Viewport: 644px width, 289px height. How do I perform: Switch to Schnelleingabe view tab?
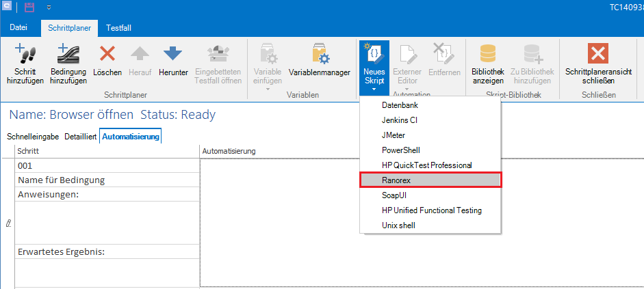[x=34, y=136]
